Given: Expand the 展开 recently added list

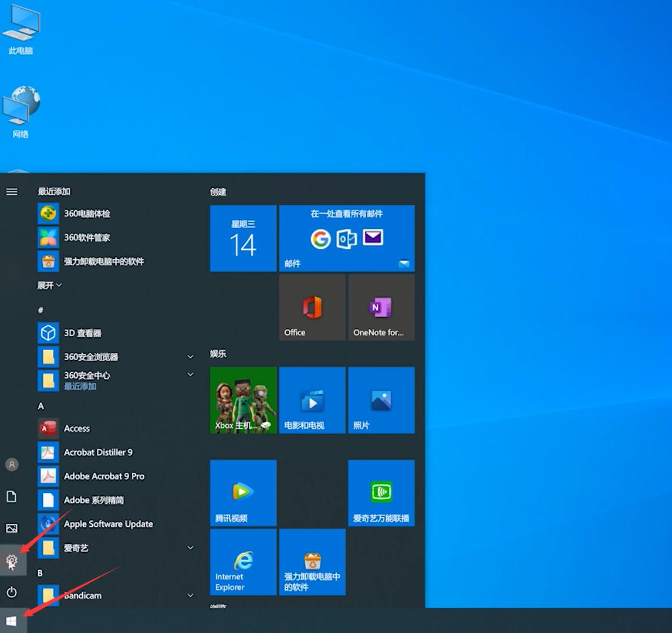Looking at the screenshot, I should 49,285.
